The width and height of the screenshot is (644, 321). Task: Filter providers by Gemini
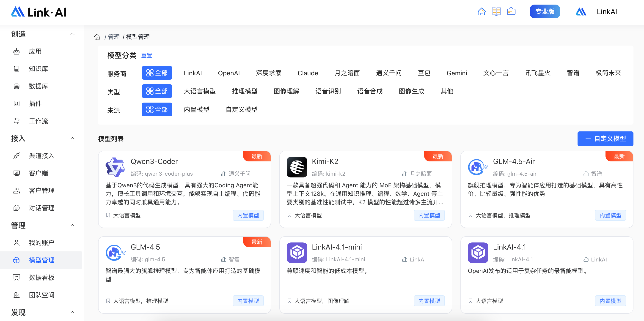[x=457, y=73]
